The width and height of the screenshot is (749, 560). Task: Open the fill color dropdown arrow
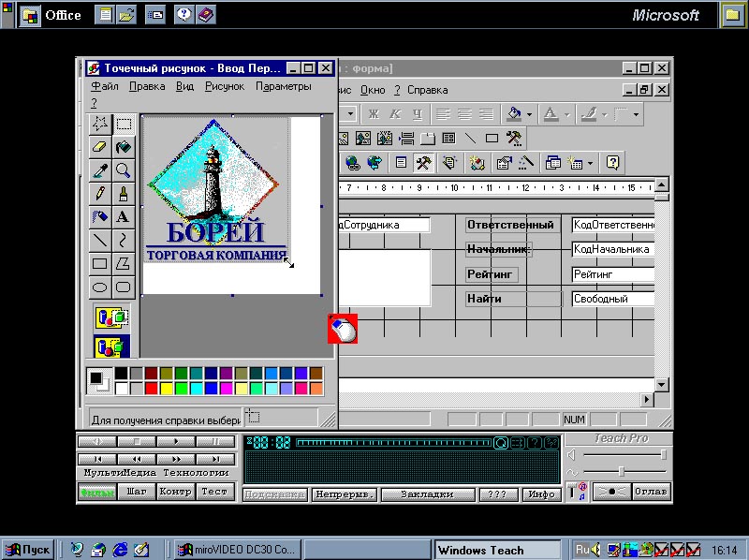tap(530, 114)
